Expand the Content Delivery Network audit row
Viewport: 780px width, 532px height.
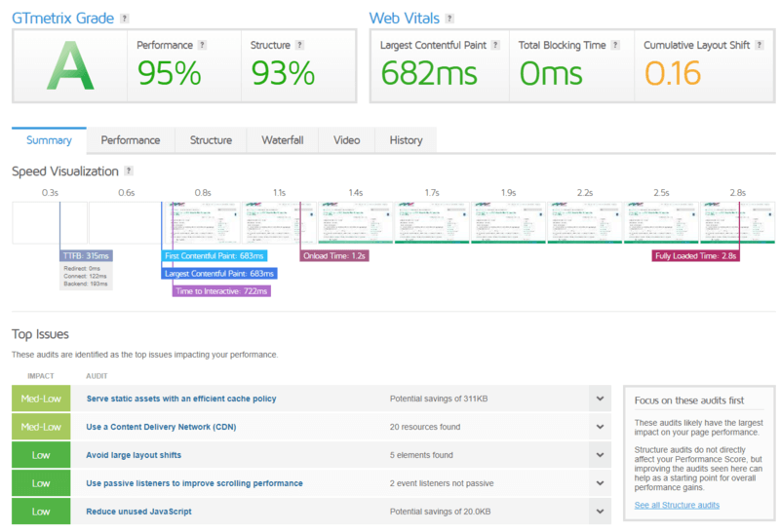click(x=599, y=427)
